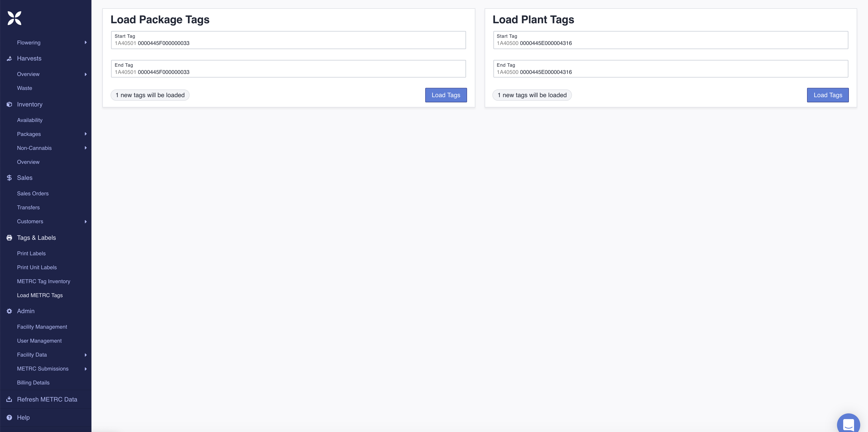Click Load Tags for package tags
This screenshot has height=432, width=868.
(446, 95)
